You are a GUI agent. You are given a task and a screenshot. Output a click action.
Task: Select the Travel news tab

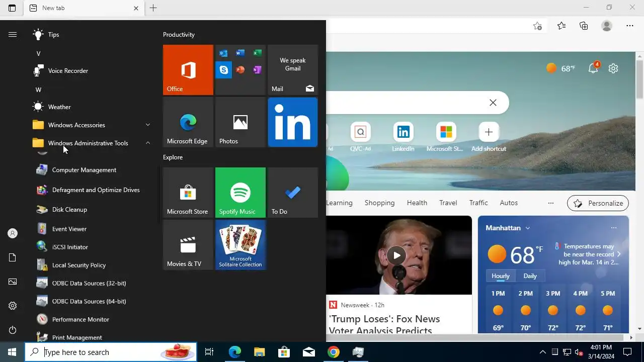point(448,203)
